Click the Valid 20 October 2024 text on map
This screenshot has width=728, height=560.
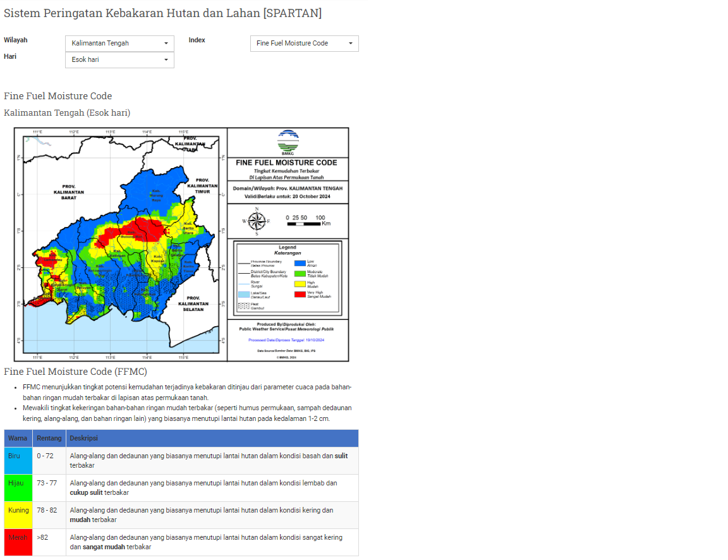(x=288, y=197)
